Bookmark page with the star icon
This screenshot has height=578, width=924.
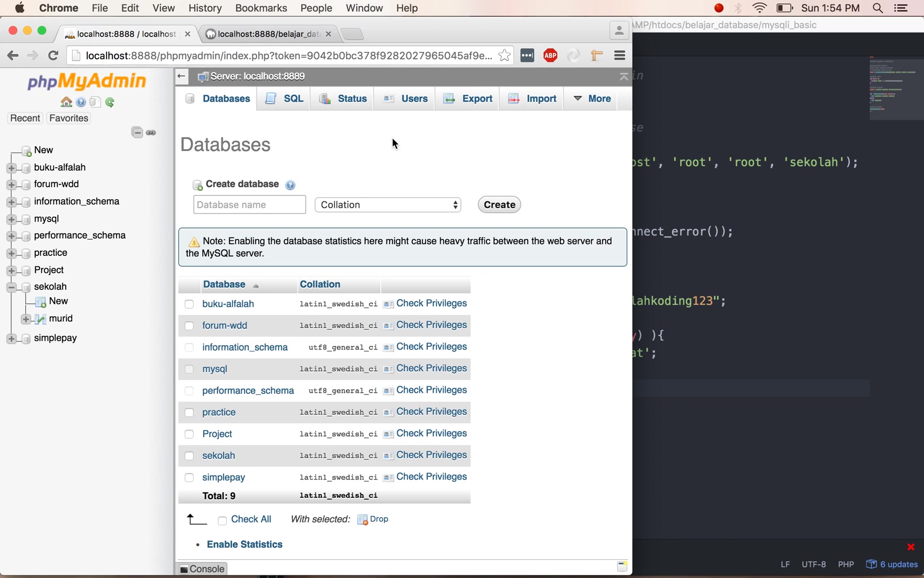point(504,56)
